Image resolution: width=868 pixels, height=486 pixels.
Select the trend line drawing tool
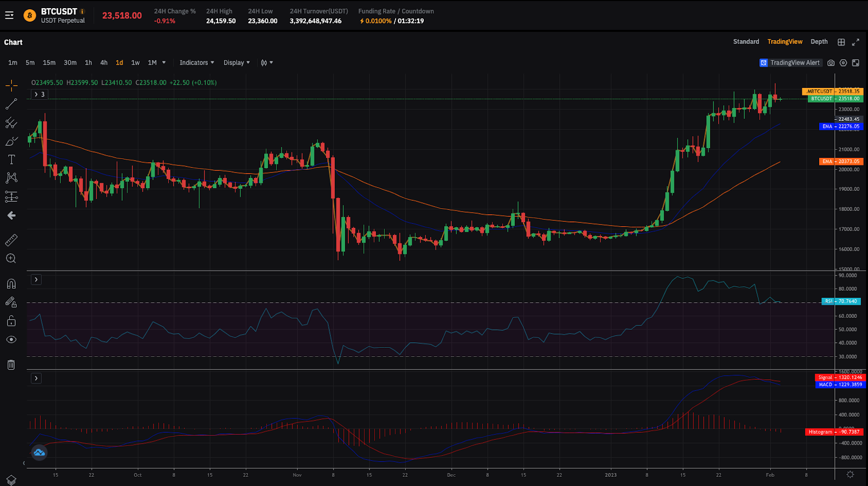11,104
